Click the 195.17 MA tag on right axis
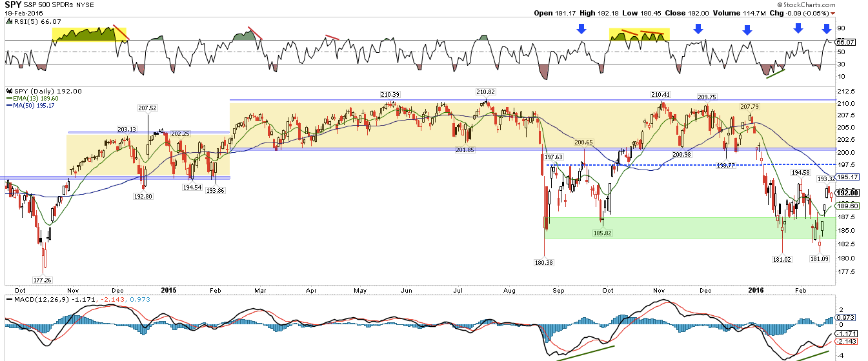The image size is (868, 361). [x=845, y=177]
